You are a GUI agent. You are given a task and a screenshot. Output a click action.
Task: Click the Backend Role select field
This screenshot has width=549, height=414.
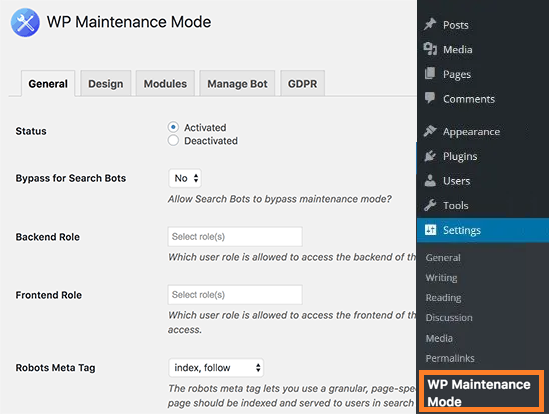click(235, 236)
